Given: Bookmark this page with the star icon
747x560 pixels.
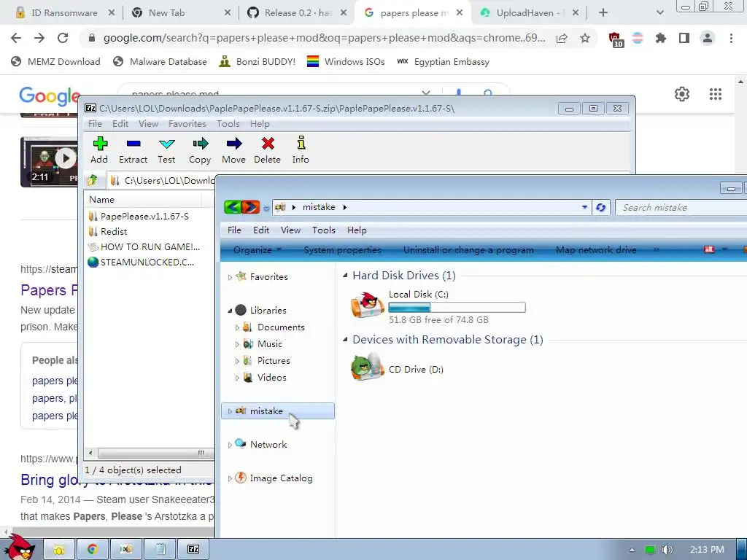Looking at the screenshot, I should coord(585,38).
